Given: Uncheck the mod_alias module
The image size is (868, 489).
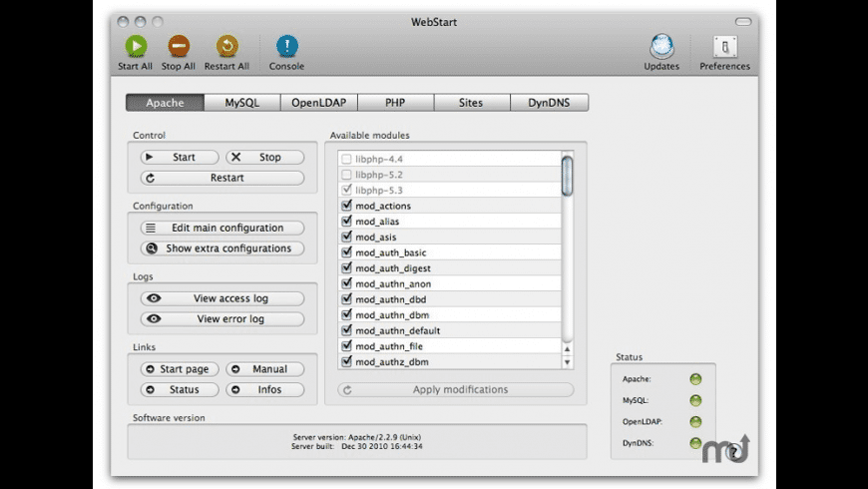Looking at the screenshot, I should click(x=346, y=221).
